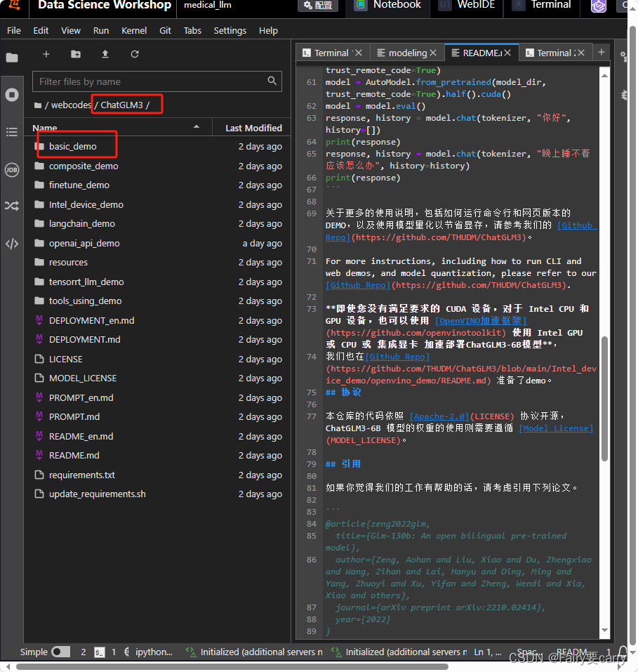Open the JOB sidebar panel icon
This screenshot has width=638, height=672.
click(x=12, y=170)
